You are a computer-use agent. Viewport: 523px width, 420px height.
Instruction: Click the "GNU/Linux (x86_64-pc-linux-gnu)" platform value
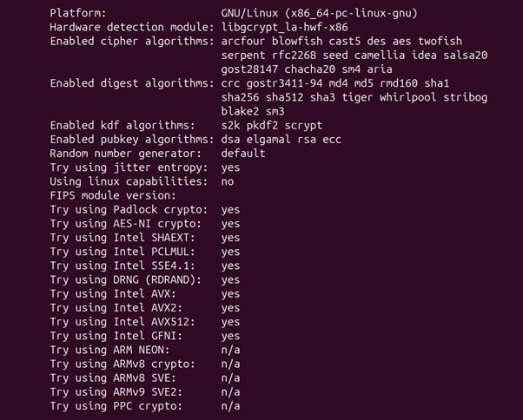[319, 13]
